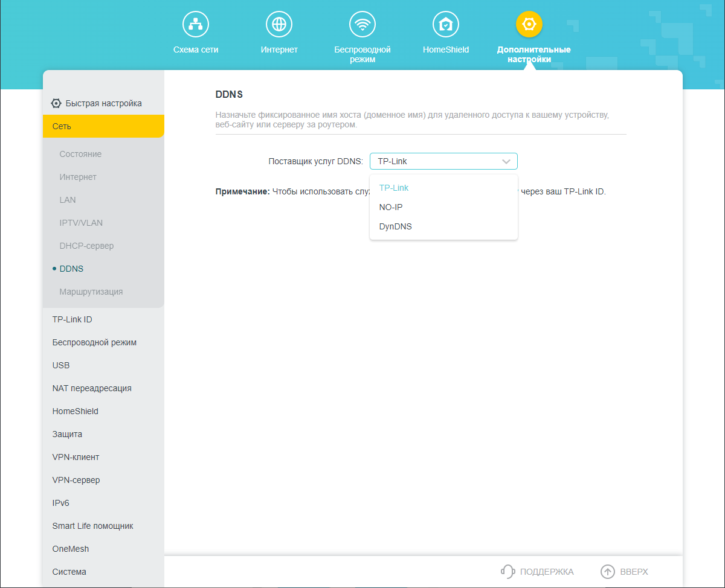Click the headset support icon

pyautogui.click(x=507, y=571)
